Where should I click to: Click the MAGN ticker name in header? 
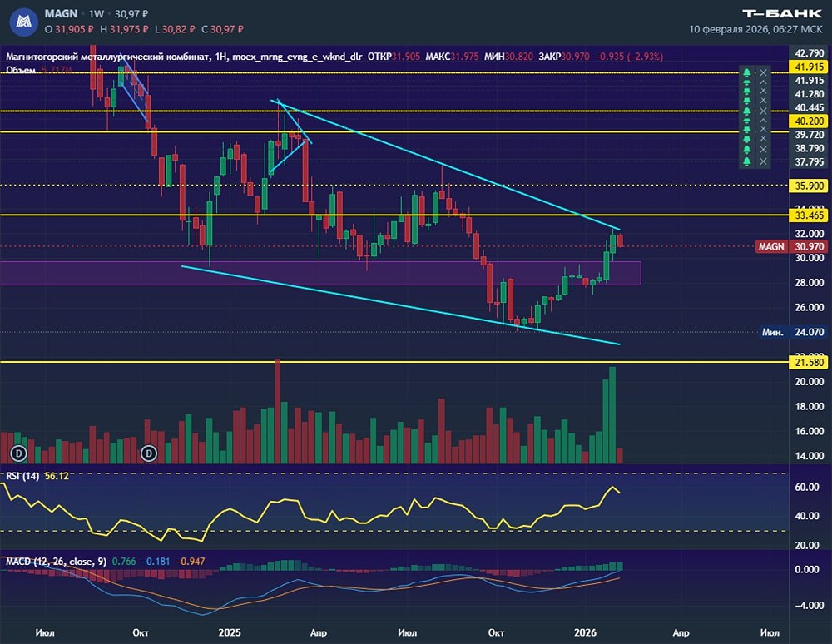tap(61, 14)
